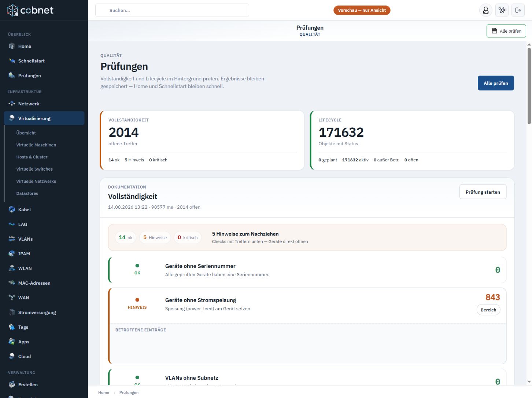Open Schnellstart in the sidebar
This screenshot has width=532, height=398.
pos(44,61)
